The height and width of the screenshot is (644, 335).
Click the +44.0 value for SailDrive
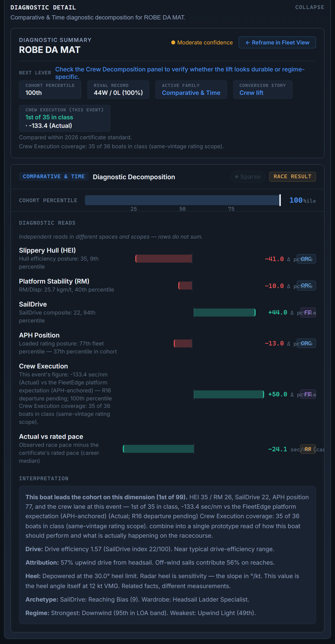[x=278, y=313]
